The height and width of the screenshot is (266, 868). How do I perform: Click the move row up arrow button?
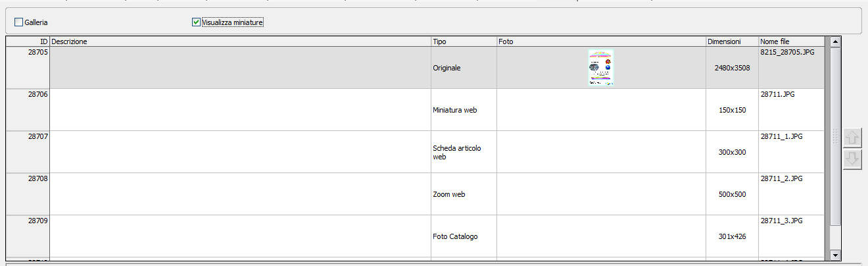click(x=852, y=138)
